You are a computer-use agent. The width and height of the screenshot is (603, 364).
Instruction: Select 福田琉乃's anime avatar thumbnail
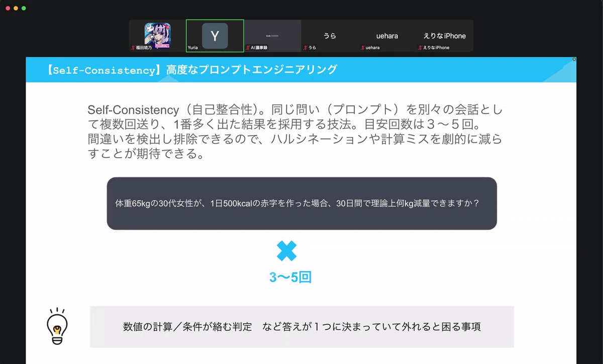pyautogui.click(x=157, y=36)
